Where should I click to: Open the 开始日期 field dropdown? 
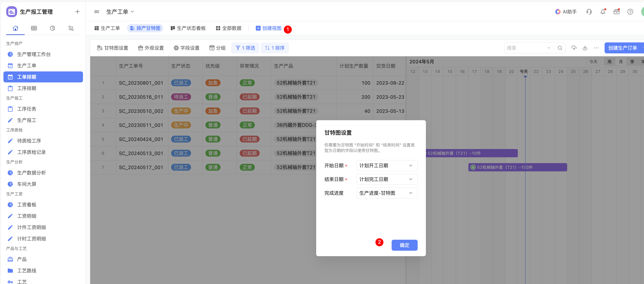(387, 166)
